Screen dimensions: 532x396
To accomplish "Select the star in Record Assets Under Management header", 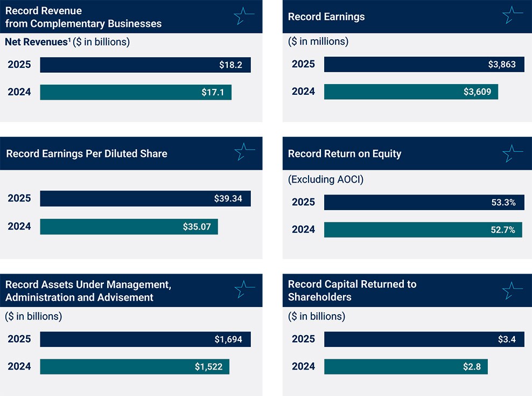I will coord(244,290).
